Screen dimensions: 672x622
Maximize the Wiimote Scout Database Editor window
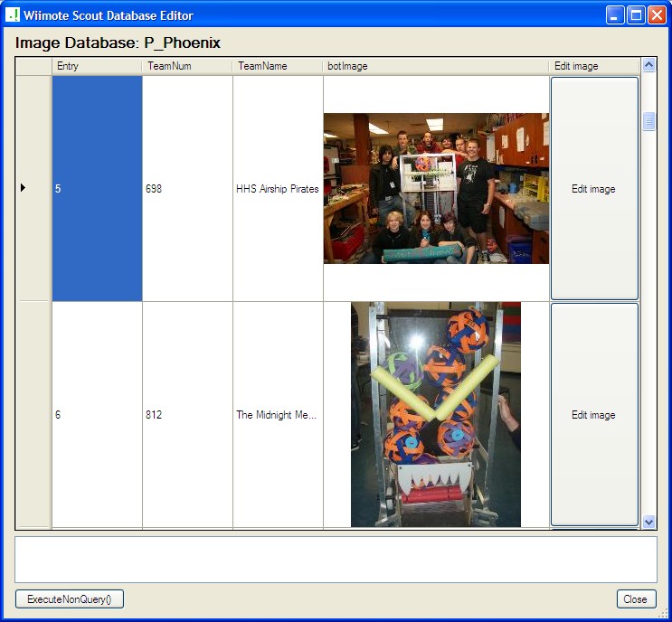pyautogui.click(x=636, y=15)
